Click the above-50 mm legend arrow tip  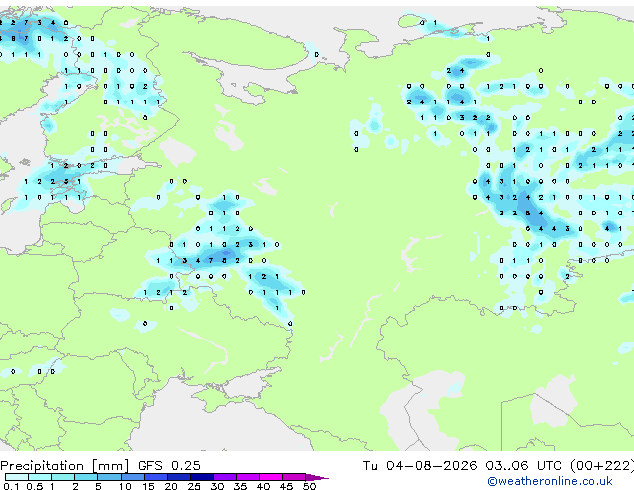tap(317, 477)
